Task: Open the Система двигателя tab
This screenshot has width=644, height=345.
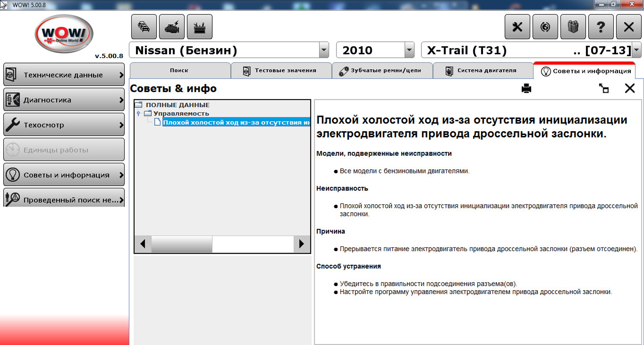Action: pyautogui.click(x=483, y=70)
